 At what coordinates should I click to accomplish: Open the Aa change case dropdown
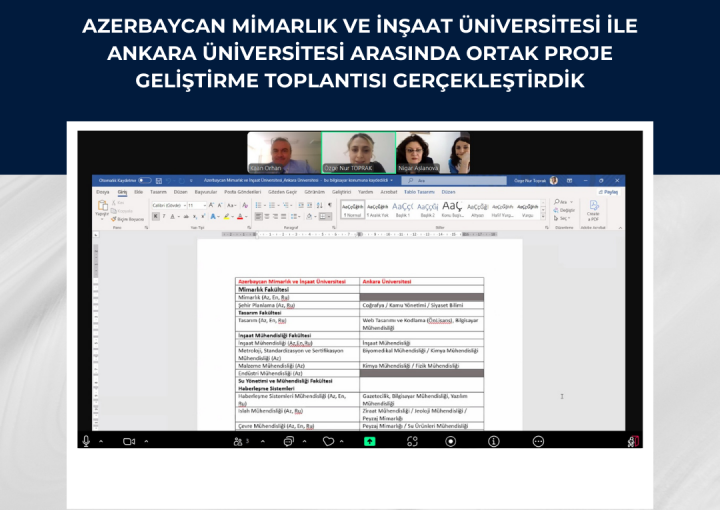(x=231, y=205)
